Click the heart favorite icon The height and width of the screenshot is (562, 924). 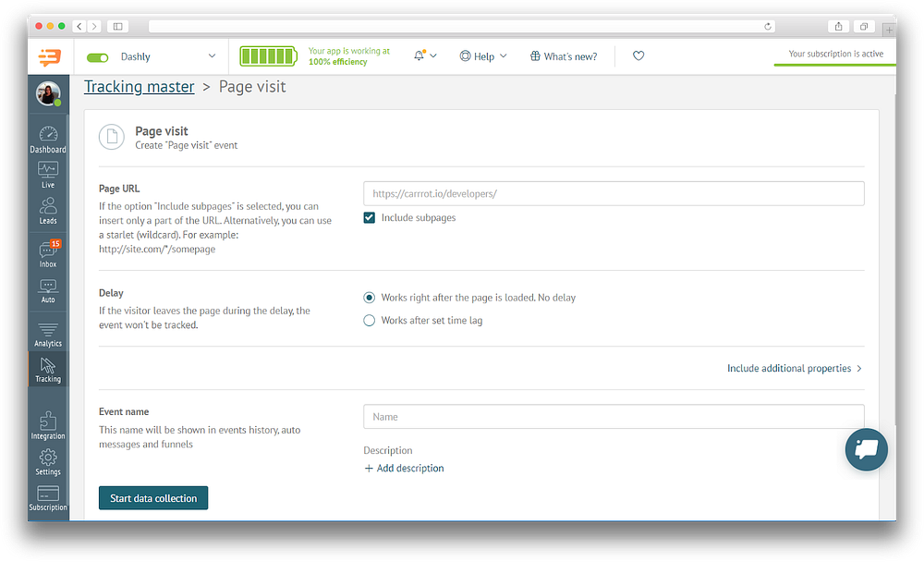pos(638,56)
